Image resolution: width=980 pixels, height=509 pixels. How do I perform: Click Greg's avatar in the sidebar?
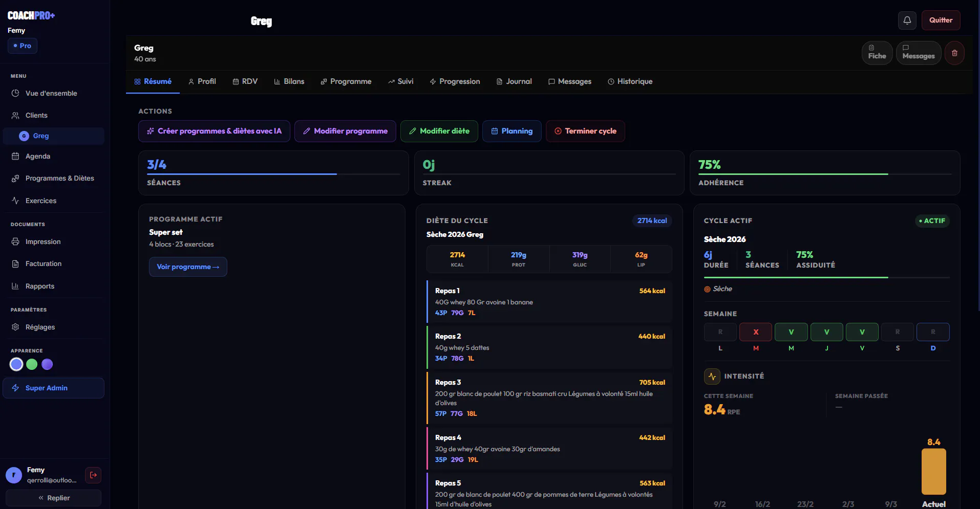[24, 136]
